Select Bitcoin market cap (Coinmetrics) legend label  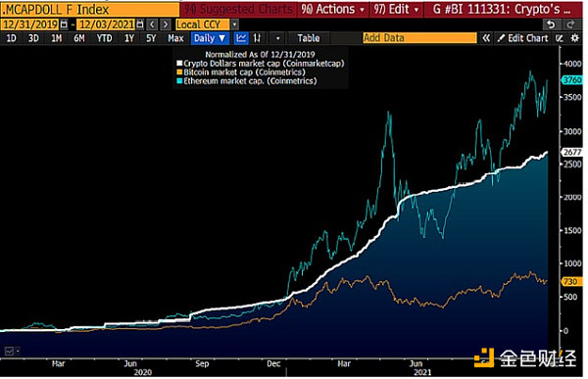(x=244, y=71)
